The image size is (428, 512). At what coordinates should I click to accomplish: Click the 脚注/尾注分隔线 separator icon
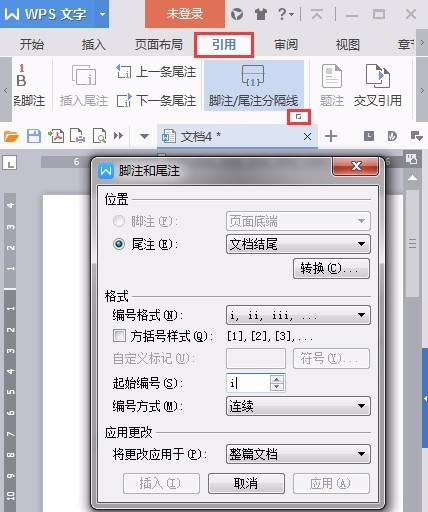[253, 75]
